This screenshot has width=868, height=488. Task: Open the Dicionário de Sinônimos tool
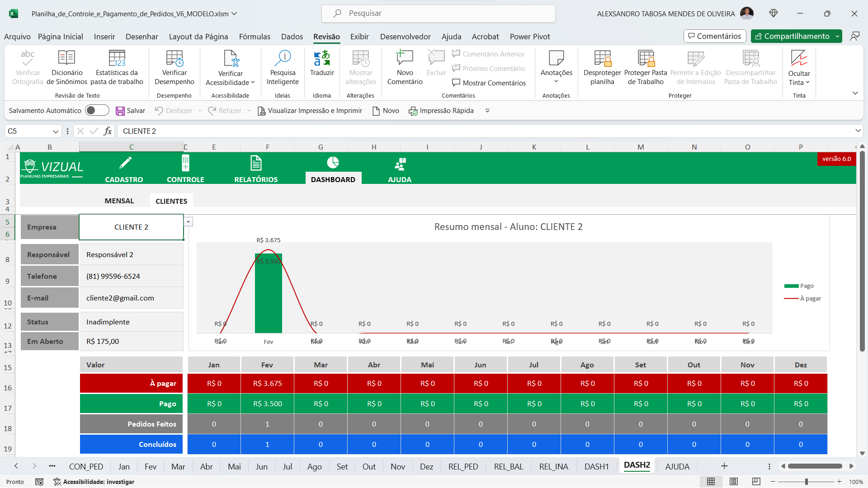[66, 68]
